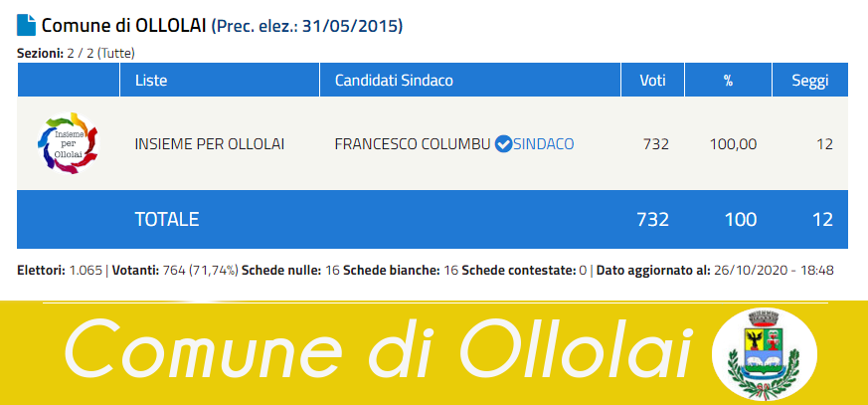Viewport: 868px width, 405px height.
Task: Click the Seggi column header
Action: [810, 81]
